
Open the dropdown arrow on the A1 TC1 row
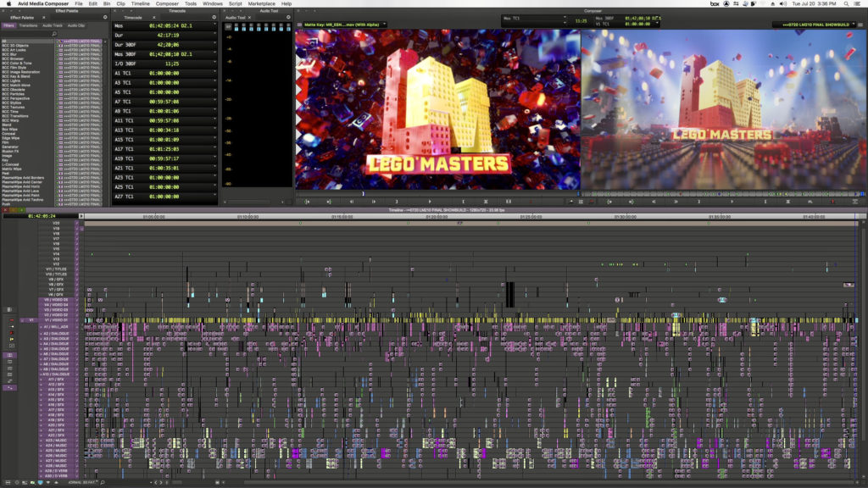(214, 73)
